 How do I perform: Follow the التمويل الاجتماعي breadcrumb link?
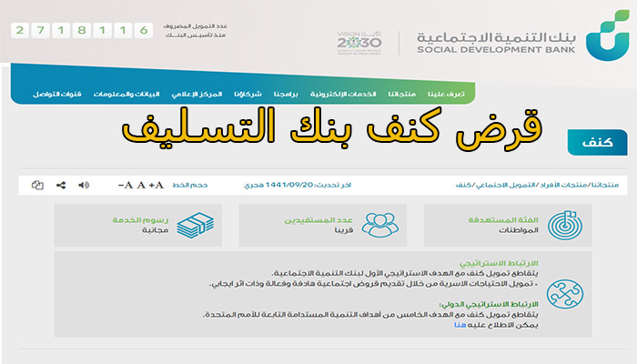pyautogui.click(x=505, y=185)
